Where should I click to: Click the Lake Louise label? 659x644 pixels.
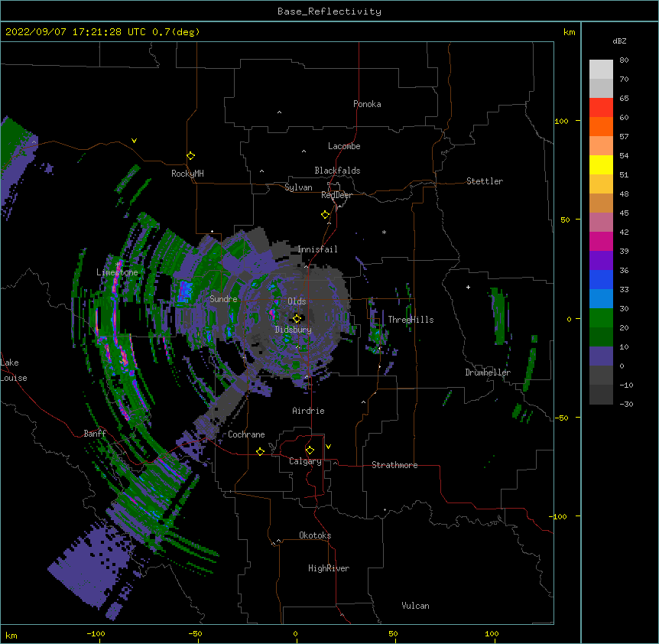pos(14,370)
